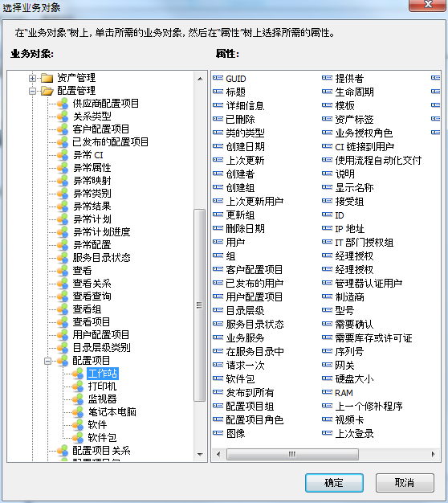Select the 上次登录 attribute
Image resolution: width=448 pixels, height=503 pixels.
point(354,433)
